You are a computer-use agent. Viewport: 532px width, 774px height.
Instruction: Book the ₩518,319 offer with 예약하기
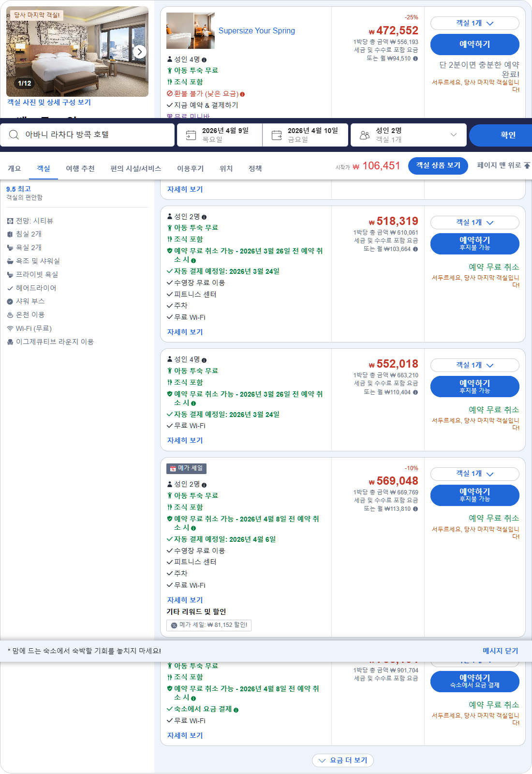coord(474,244)
